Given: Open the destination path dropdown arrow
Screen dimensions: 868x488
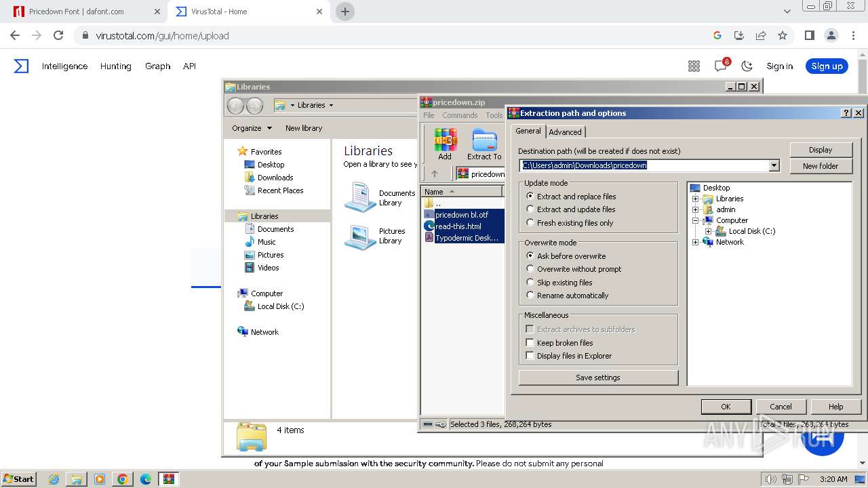Looking at the screenshot, I should (x=774, y=165).
